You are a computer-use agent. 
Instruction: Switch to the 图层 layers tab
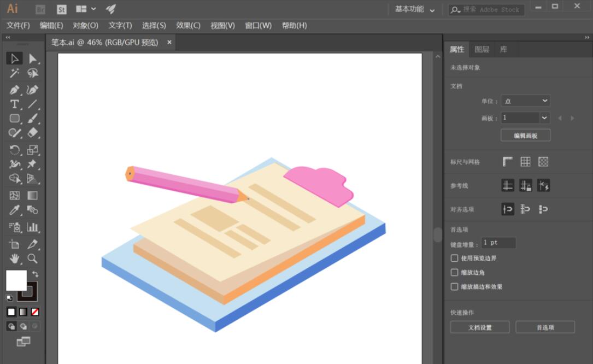coord(482,50)
